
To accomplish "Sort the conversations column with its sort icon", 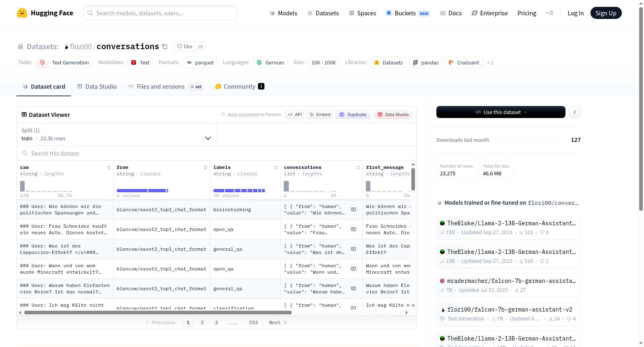I will (x=358, y=167).
